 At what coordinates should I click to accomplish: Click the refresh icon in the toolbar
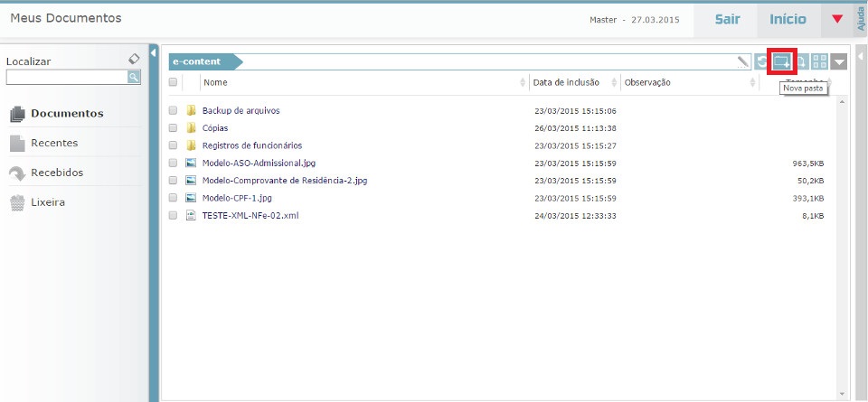coord(760,62)
